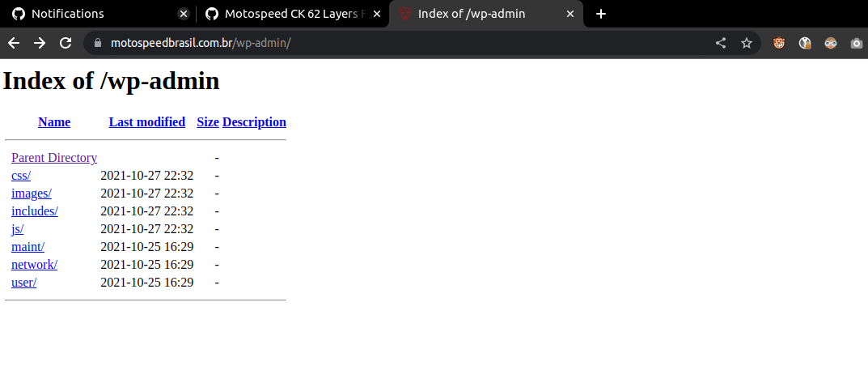Click the user/ modified date 2021-10-25 16:29
The image size is (868, 366).
click(x=146, y=282)
